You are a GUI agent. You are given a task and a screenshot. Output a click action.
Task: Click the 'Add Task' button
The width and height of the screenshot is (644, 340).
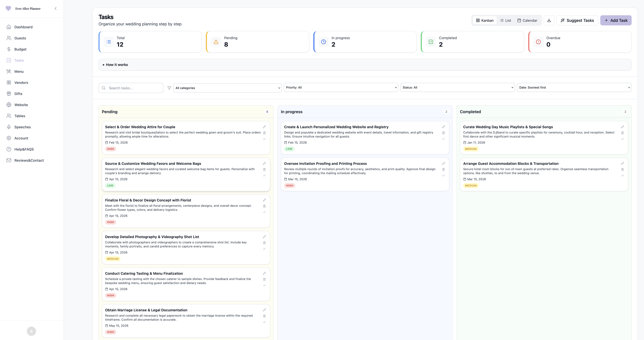coord(616,20)
